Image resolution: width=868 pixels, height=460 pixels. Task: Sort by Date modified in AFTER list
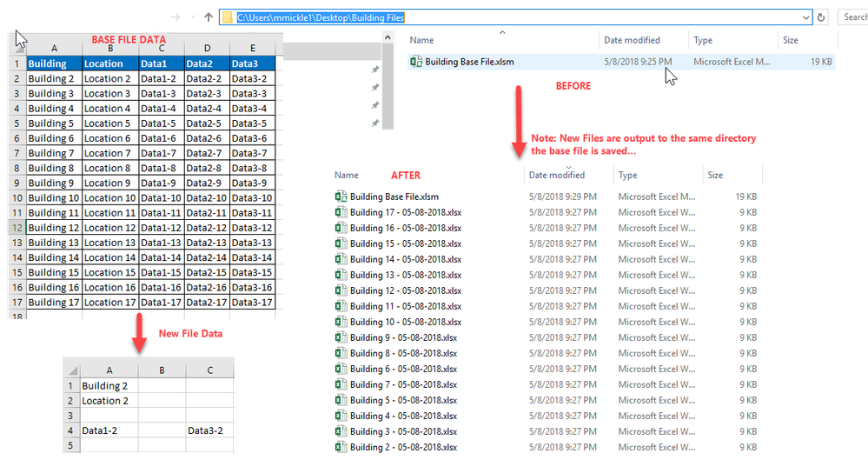(x=556, y=175)
